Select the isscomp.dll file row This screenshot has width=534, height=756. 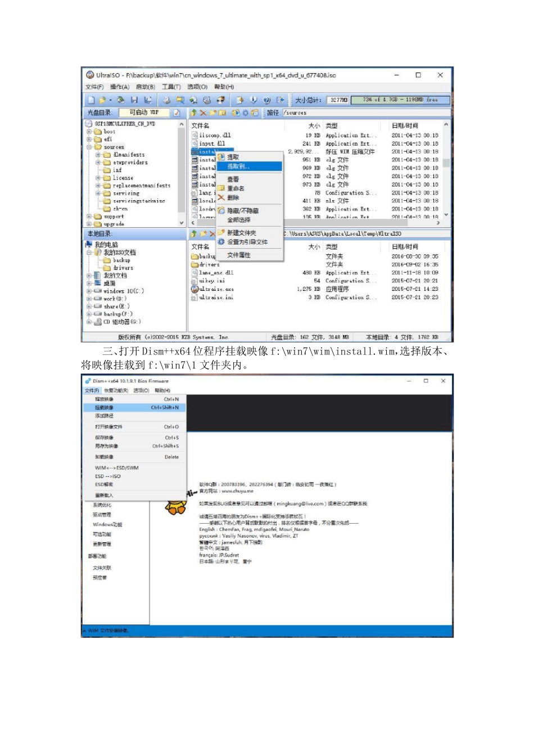point(315,136)
